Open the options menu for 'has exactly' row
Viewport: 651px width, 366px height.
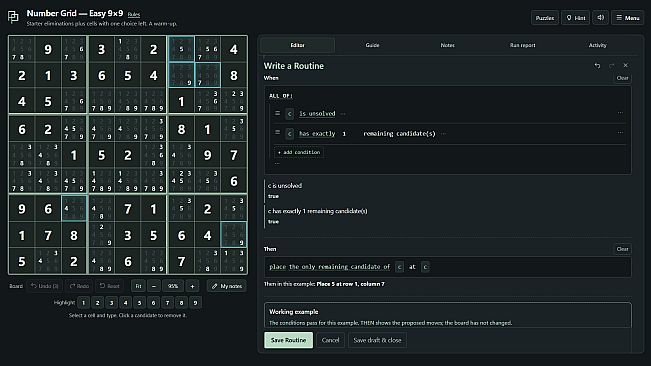620,133
